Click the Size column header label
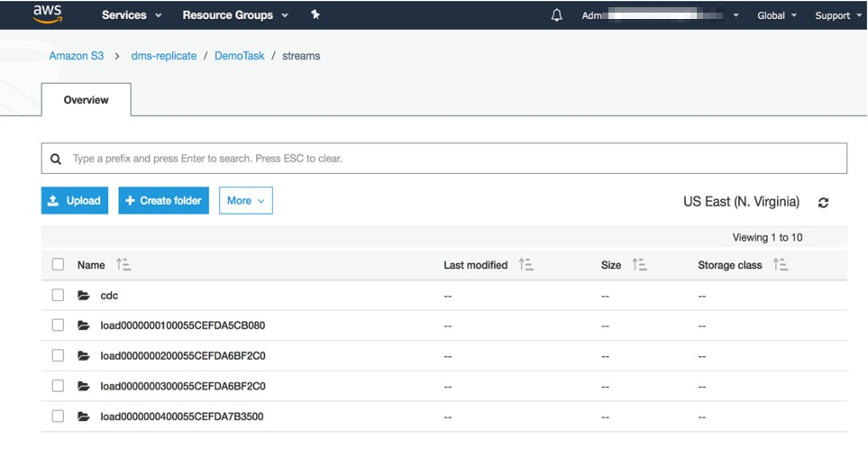The height and width of the screenshot is (449, 868). [611, 265]
